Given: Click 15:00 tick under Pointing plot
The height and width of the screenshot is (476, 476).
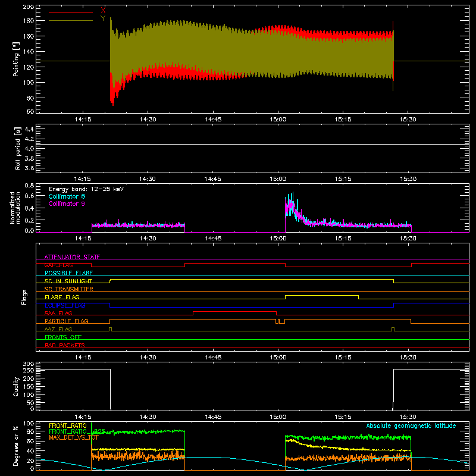Looking at the screenshot, I should (278, 120).
